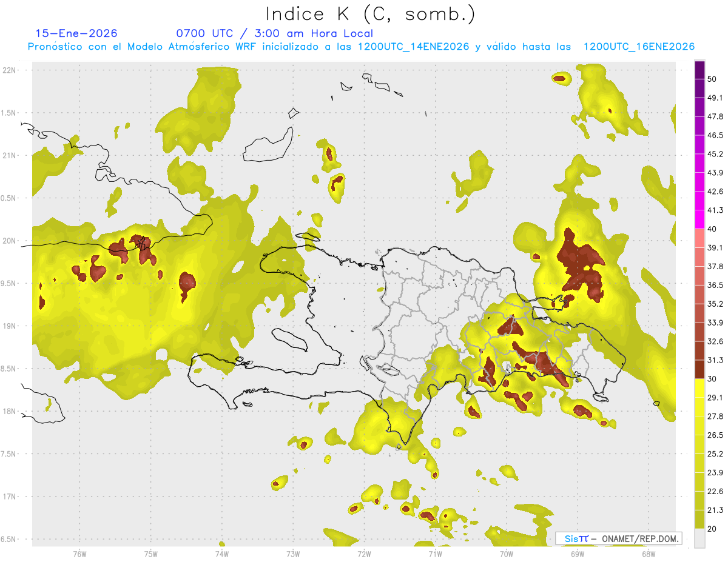Click the "76W" longitude label
Image resolution: width=728 pixels, height=562 pixels.
pyautogui.click(x=79, y=554)
